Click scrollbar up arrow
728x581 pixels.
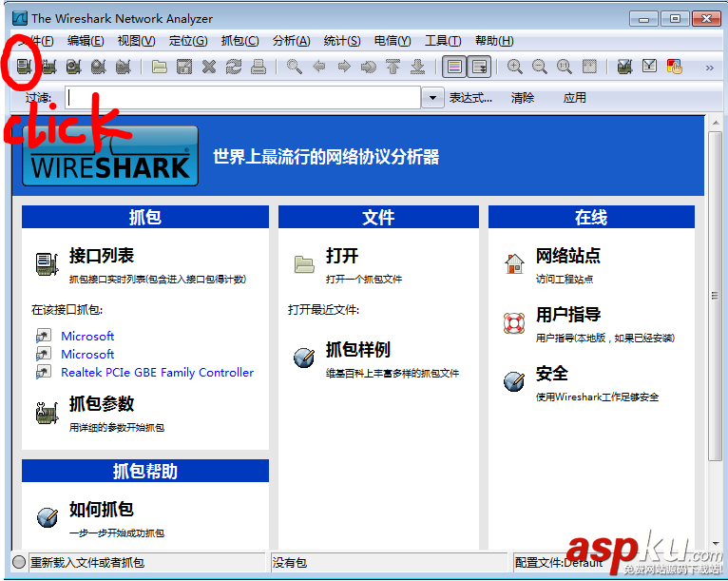pos(715,123)
